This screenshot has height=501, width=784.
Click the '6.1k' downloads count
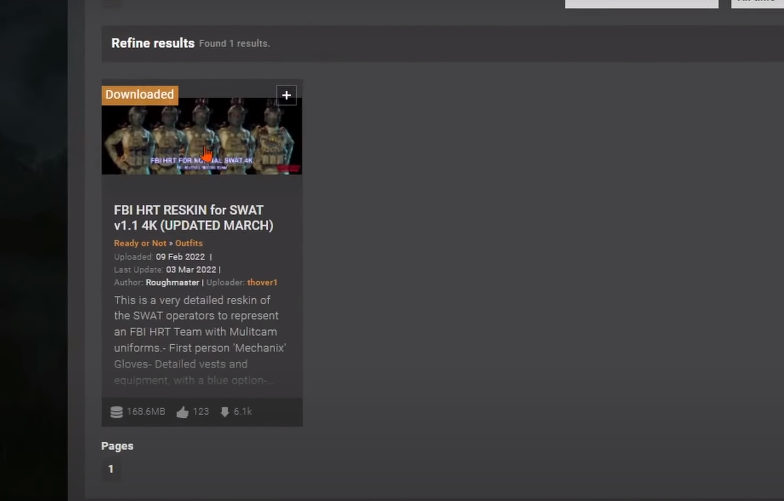click(x=243, y=412)
